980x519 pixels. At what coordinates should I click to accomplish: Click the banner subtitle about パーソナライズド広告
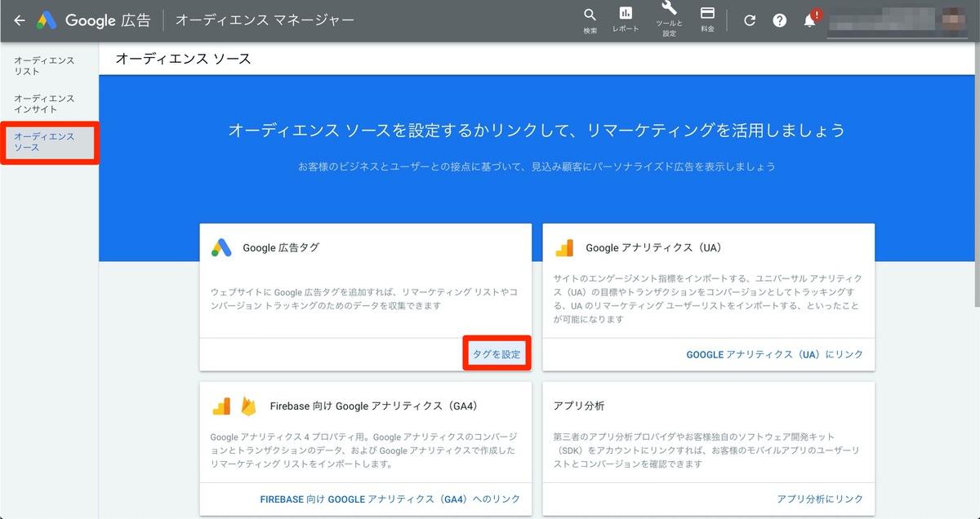point(537,166)
